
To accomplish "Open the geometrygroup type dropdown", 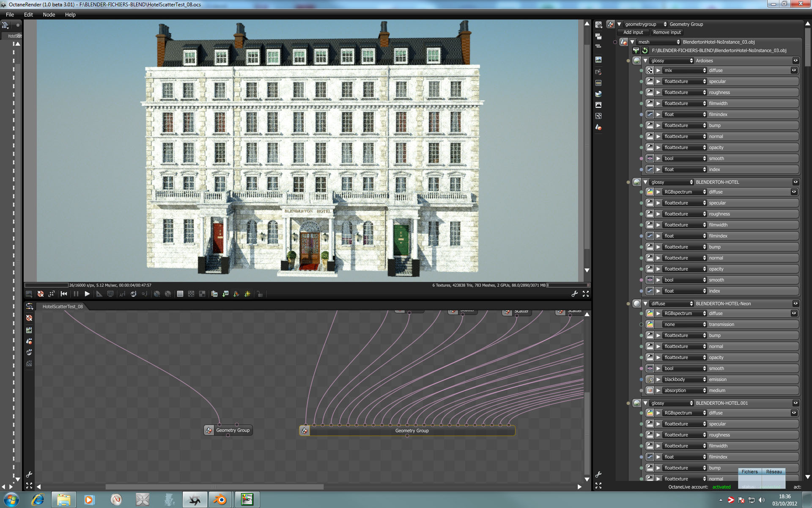I will point(645,24).
